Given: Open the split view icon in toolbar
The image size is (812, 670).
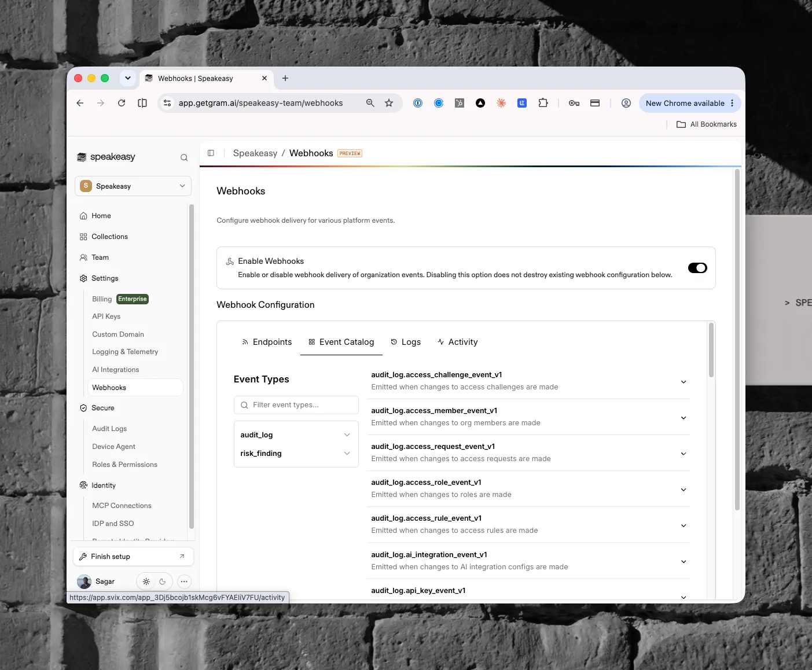Looking at the screenshot, I should tap(142, 103).
